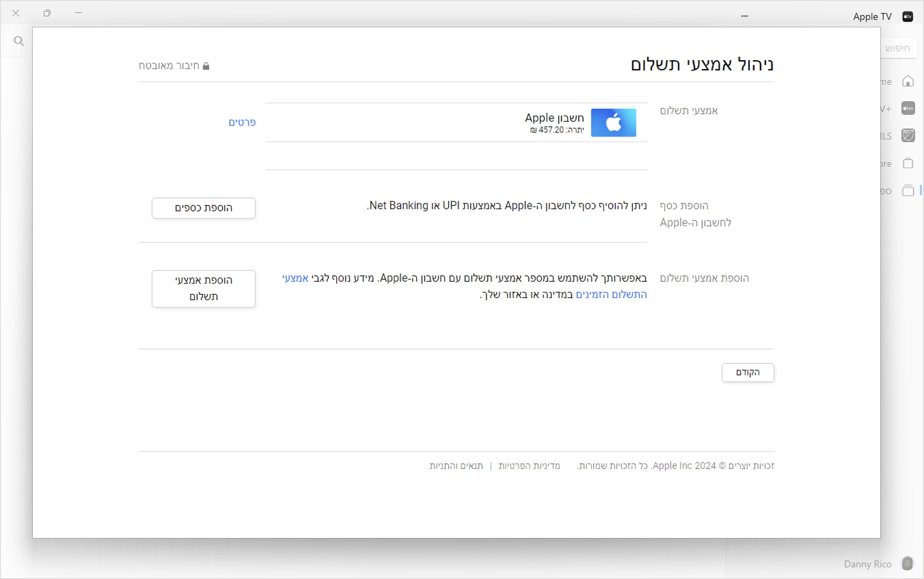
Task: Click the Apple TV app icon
Action: pos(908,16)
